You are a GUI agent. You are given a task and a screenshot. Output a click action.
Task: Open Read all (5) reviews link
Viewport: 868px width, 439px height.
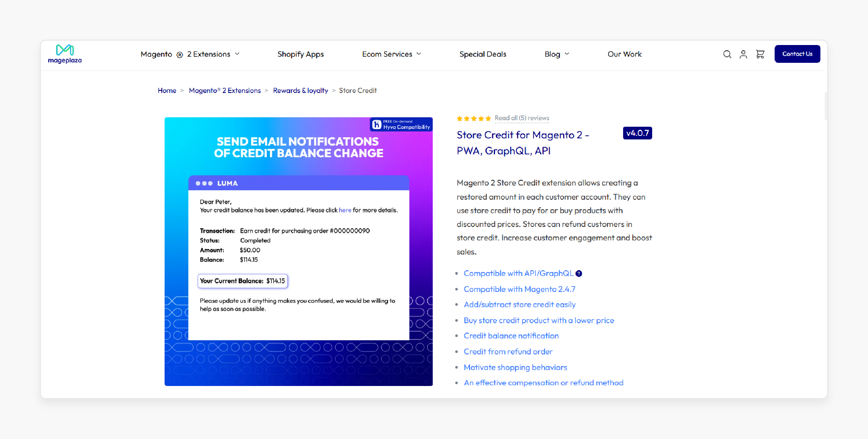(x=522, y=118)
